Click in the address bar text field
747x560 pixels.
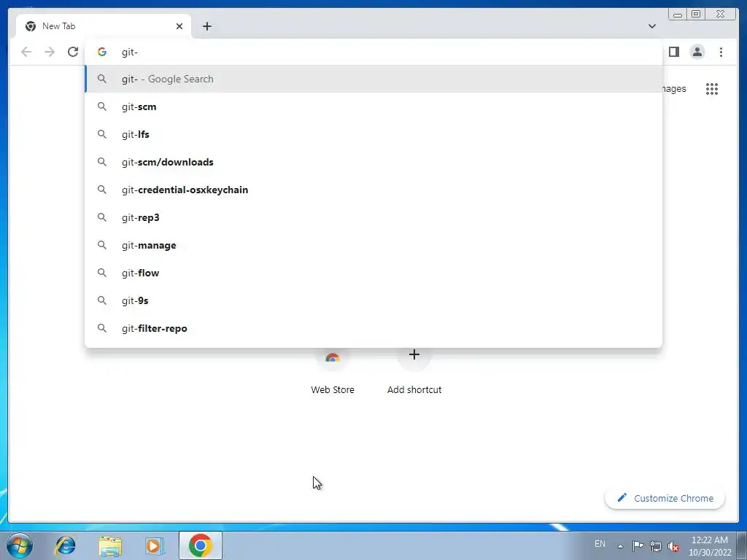point(373,52)
